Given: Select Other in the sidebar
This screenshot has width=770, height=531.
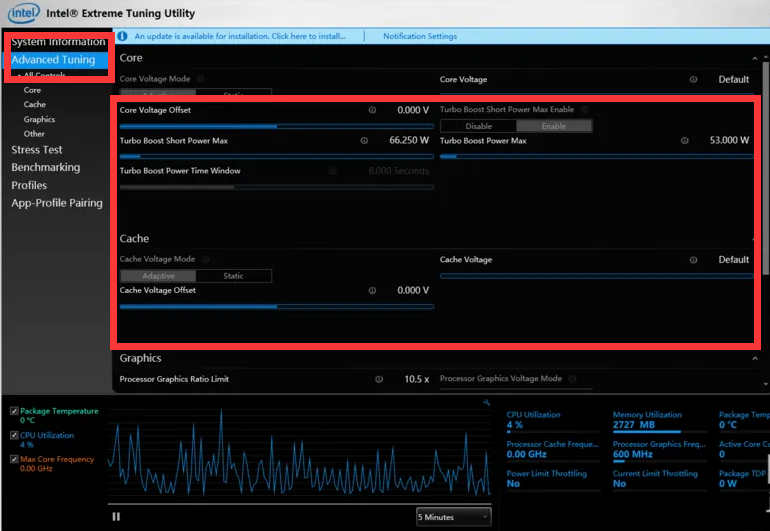Looking at the screenshot, I should [34, 134].
